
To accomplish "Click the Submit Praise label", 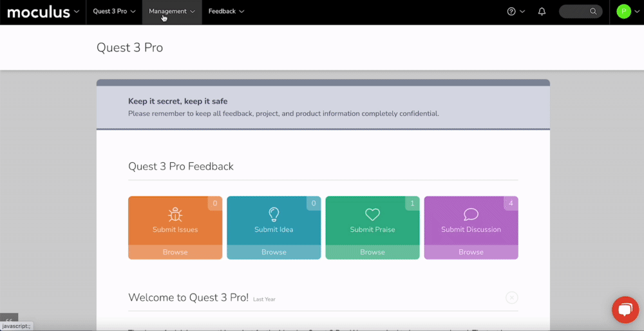I will [x=372, y=229].
